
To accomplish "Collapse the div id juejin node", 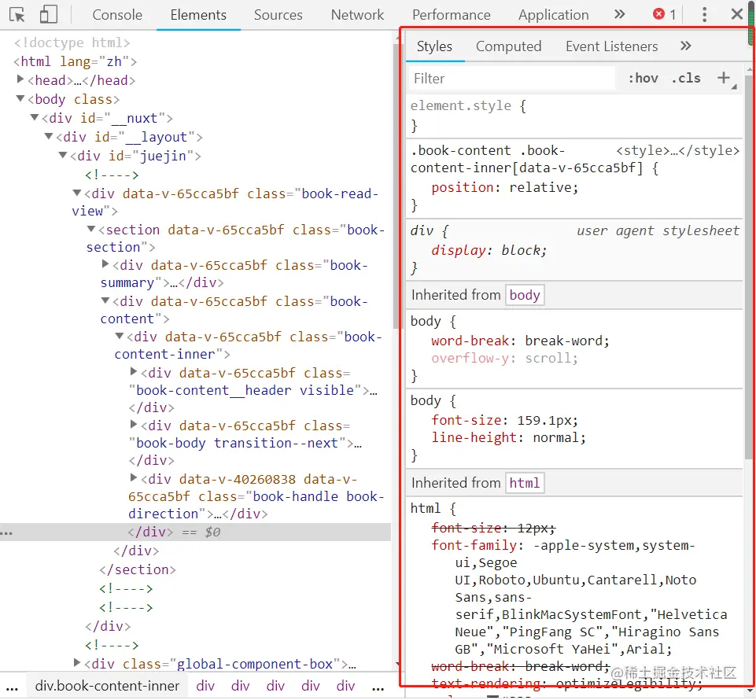I will click(63, 155).
